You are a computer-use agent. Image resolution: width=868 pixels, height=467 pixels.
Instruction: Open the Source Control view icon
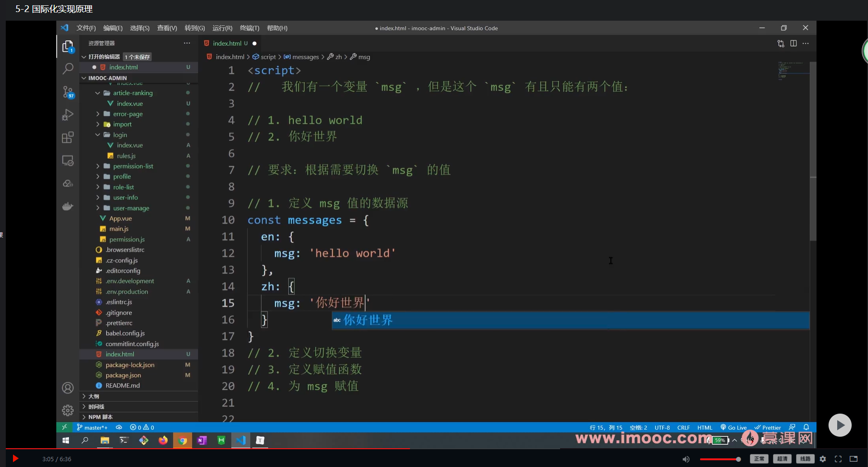68,92
